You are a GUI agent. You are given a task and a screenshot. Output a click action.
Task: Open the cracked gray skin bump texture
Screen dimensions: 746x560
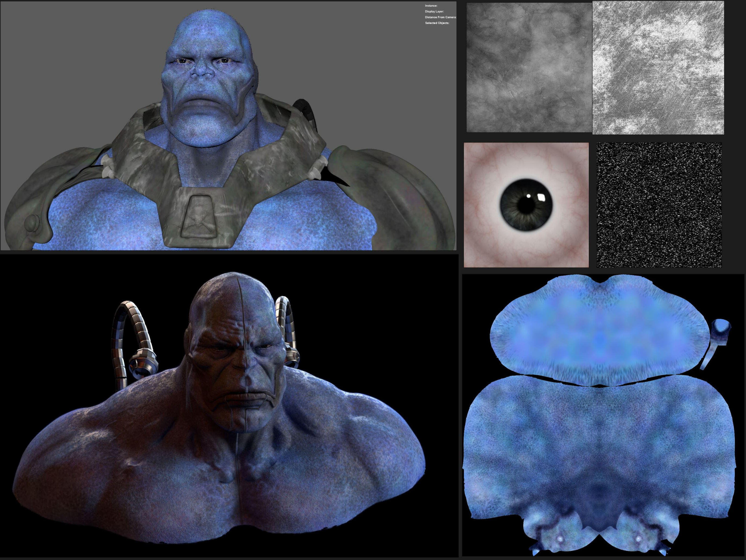(x=529, y=68)
